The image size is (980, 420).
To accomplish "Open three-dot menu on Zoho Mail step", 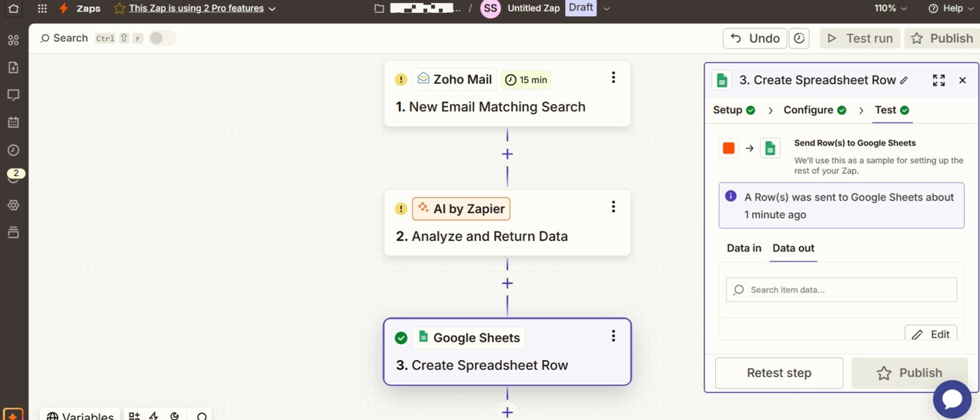I will [614, 78].
